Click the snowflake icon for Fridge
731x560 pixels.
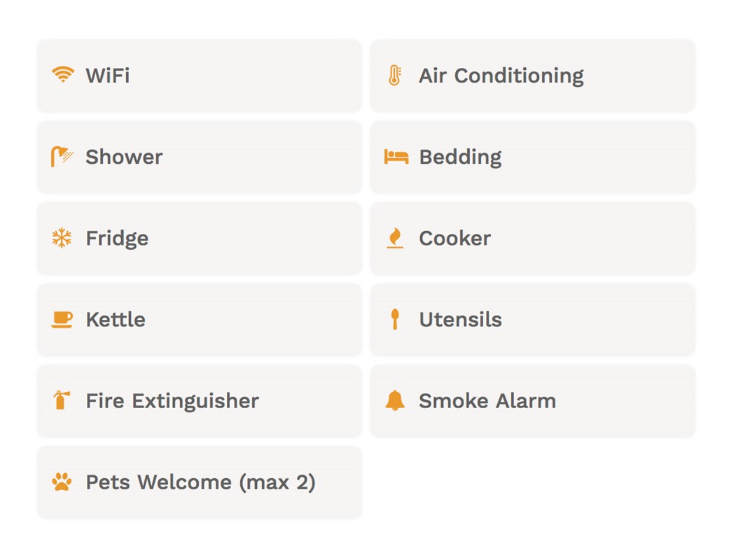coord(62,238)
